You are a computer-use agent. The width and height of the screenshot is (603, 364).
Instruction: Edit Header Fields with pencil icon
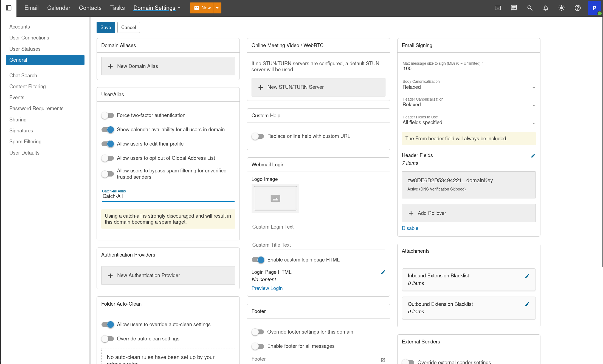pos(533,156)
